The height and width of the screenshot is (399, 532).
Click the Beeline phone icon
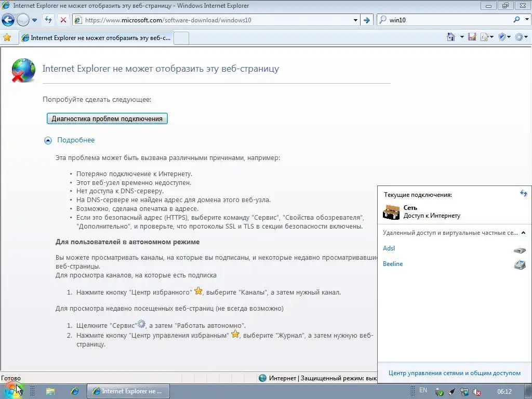520,264
